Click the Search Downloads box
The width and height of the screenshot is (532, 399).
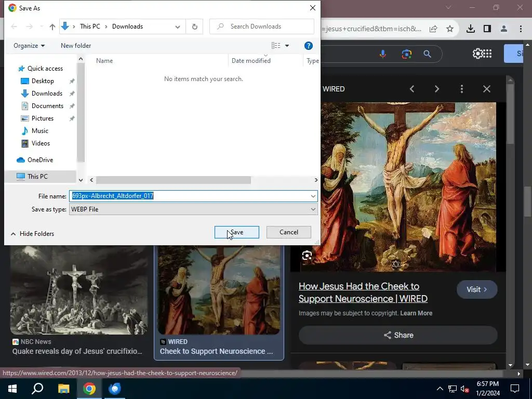262,26
